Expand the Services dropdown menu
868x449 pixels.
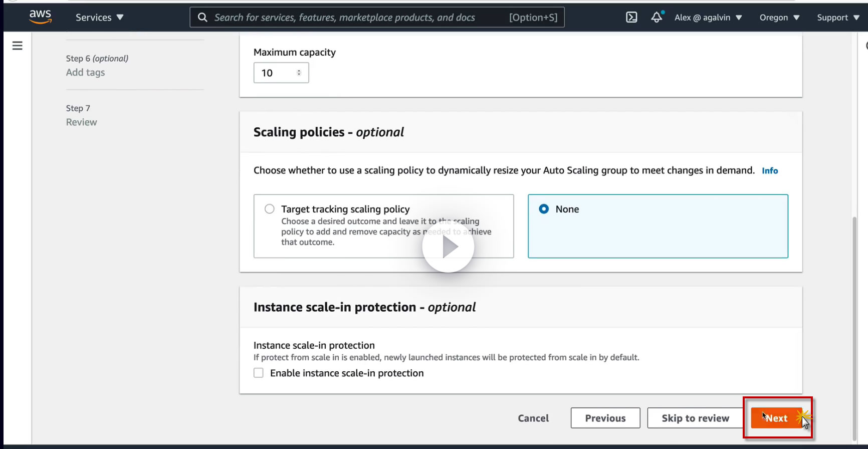pyautogui.click(x=99, y=18)
